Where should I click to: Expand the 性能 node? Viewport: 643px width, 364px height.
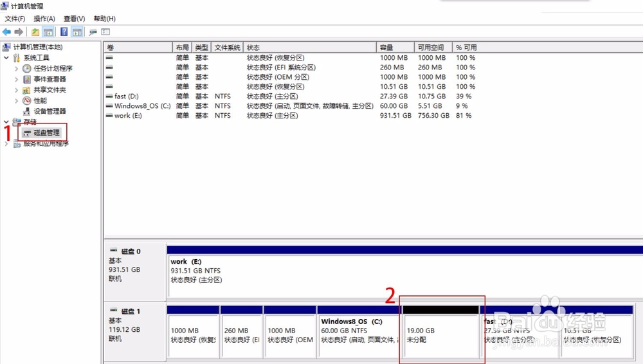(x=17, y=100)
